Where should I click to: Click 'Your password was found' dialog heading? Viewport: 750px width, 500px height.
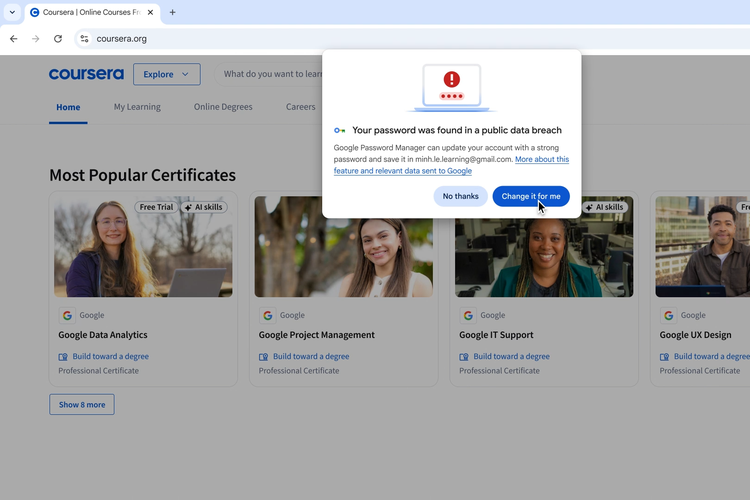click(x=457, y=130)
